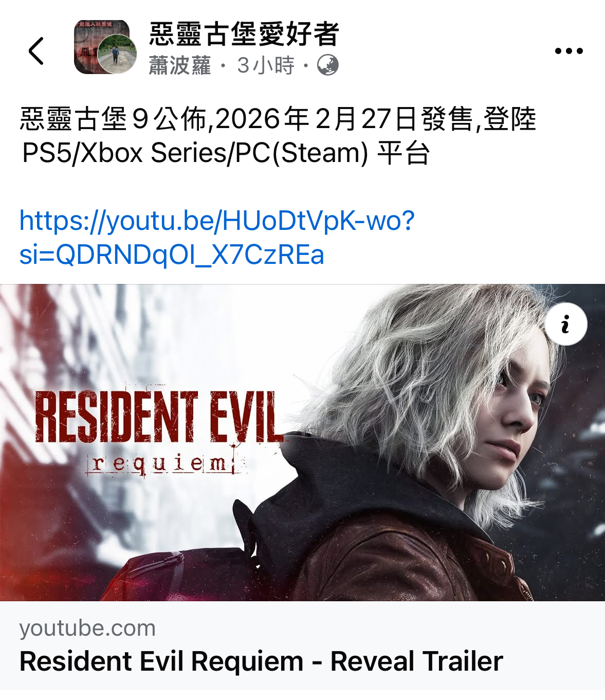Open the 惡靈古堡愛好者 group page
The height and width of the screenshot is (700, 605).
[x=244, y=34]
